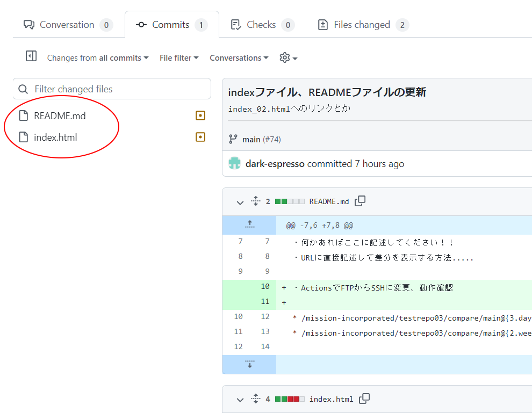Expand hidden lines below README.md hunk
This screenshot has height=413, width=532.
pyautogui.click(x=249, y=364)
